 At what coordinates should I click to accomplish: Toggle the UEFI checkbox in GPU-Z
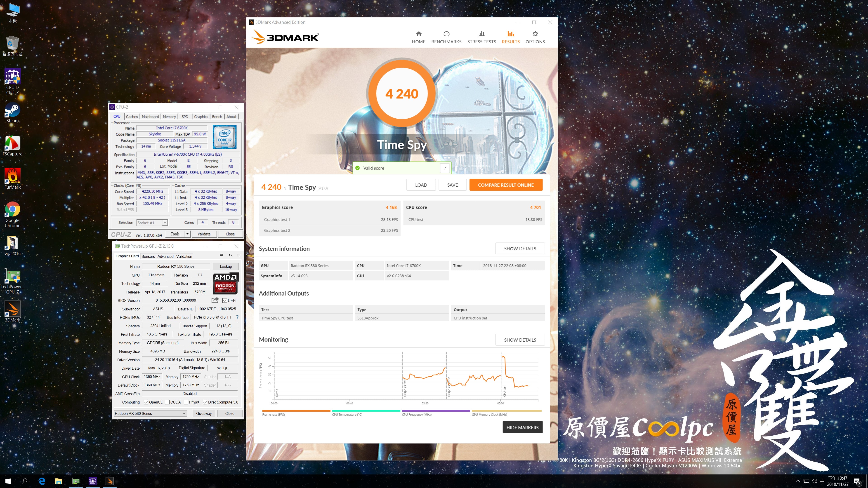pyautogui.click(x=225, y=300)
